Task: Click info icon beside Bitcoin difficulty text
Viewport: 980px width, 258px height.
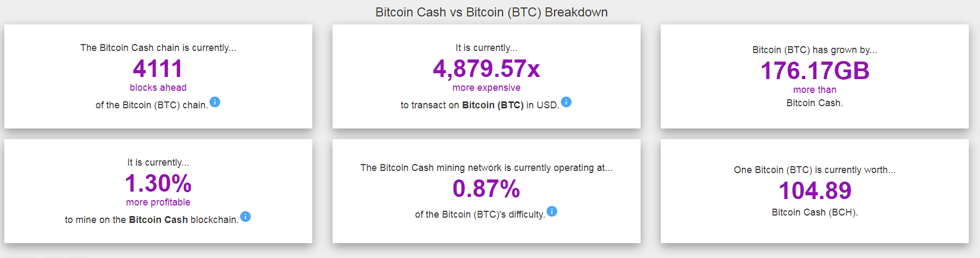Action: [552, 211]
